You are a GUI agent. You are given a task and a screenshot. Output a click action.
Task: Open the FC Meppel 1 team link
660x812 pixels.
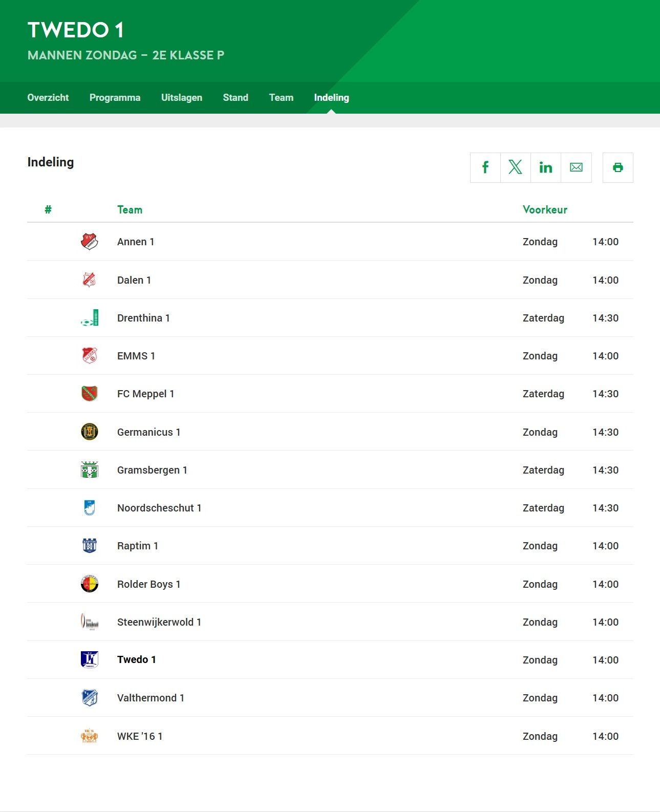pyautogui.click(x=146, y=394)
